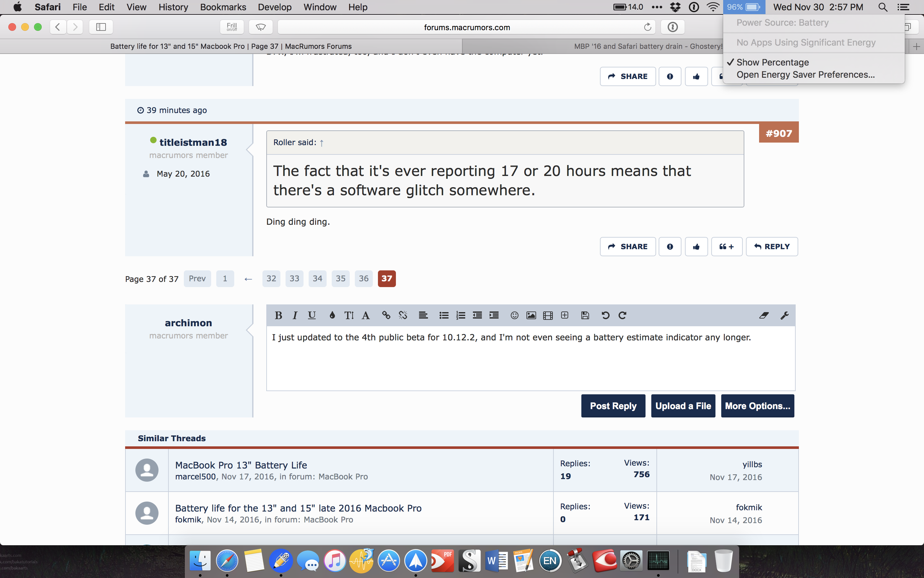Viewport: 924px width, 578px height.
Task: Toggle italic formatting in reply editor
Action: tap(295, 315)
